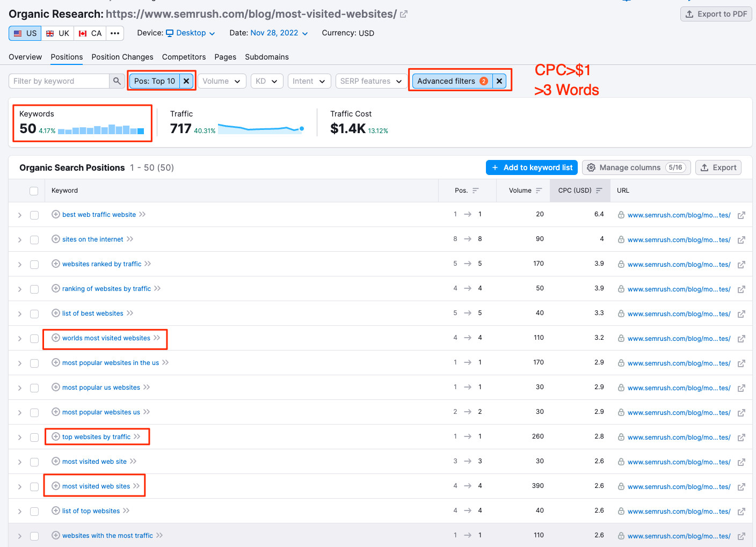Check the 'most popular us websites' row checkbox
756x547 pixels.
(34, 388)
